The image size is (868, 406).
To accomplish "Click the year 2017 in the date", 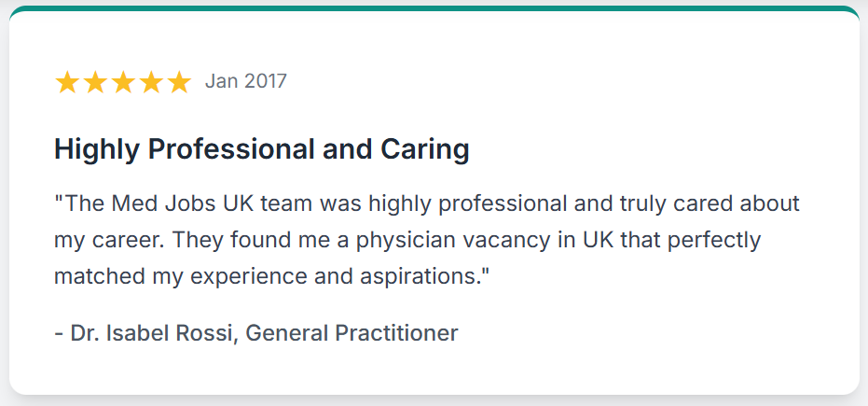I will click(x=266, y=81).
